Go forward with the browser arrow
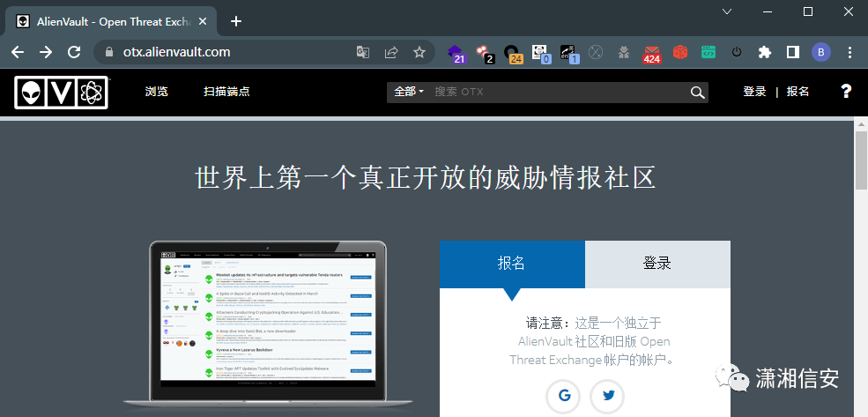 click(46, 52)
